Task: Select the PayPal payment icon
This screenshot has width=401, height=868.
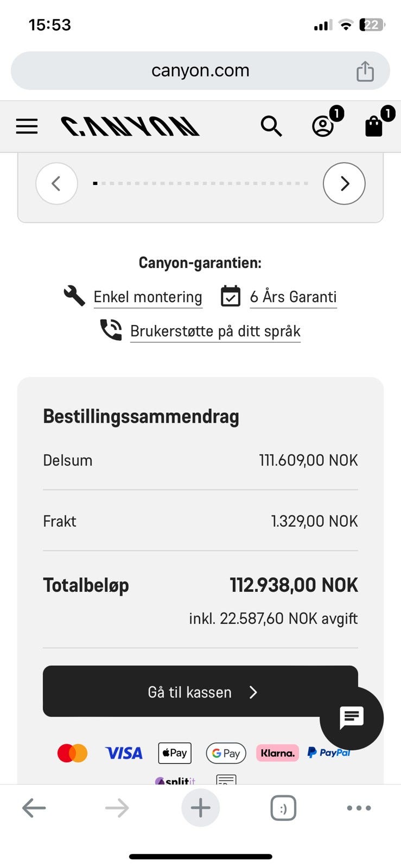Action: pos(328,752)
